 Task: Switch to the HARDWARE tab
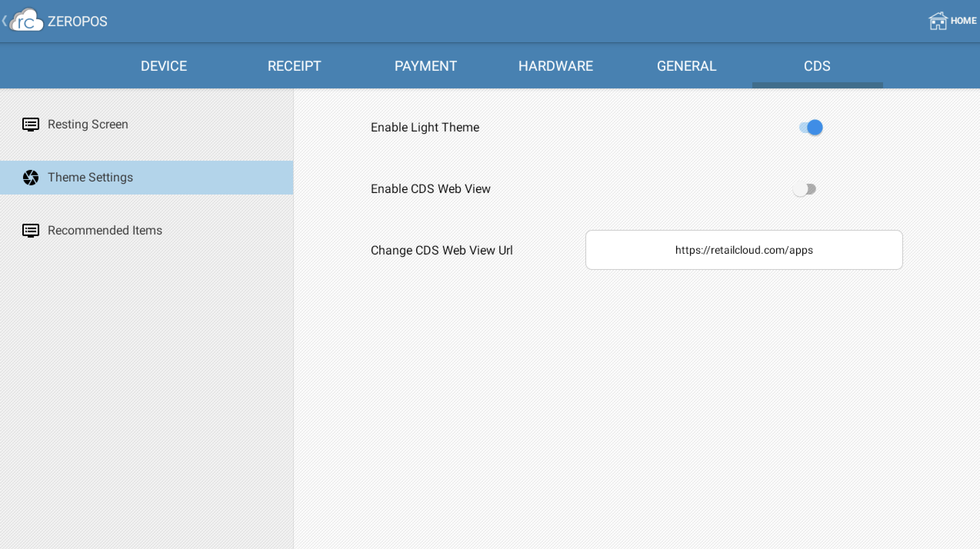coord(556,66)
